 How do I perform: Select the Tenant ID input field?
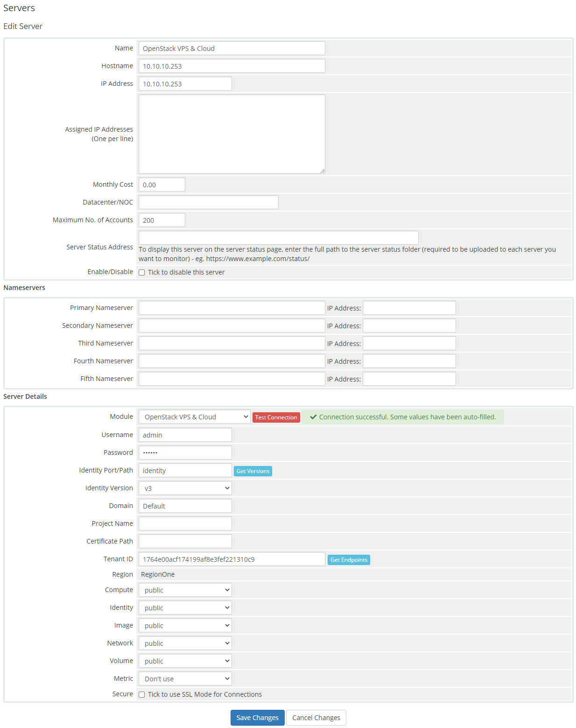point(232,559)
